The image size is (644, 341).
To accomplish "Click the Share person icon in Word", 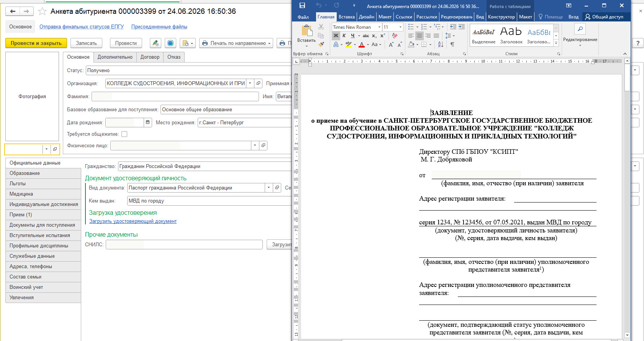I will point(588,17).
